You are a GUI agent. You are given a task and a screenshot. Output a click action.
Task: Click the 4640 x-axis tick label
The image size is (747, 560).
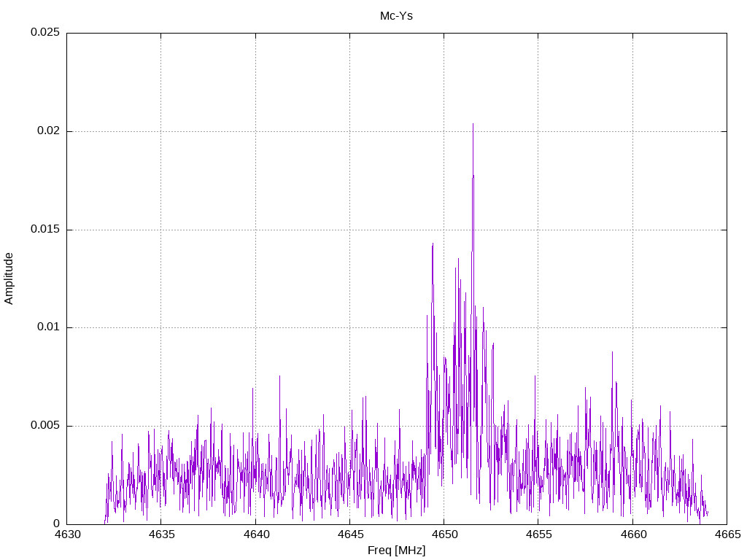(x=255, y=534)
